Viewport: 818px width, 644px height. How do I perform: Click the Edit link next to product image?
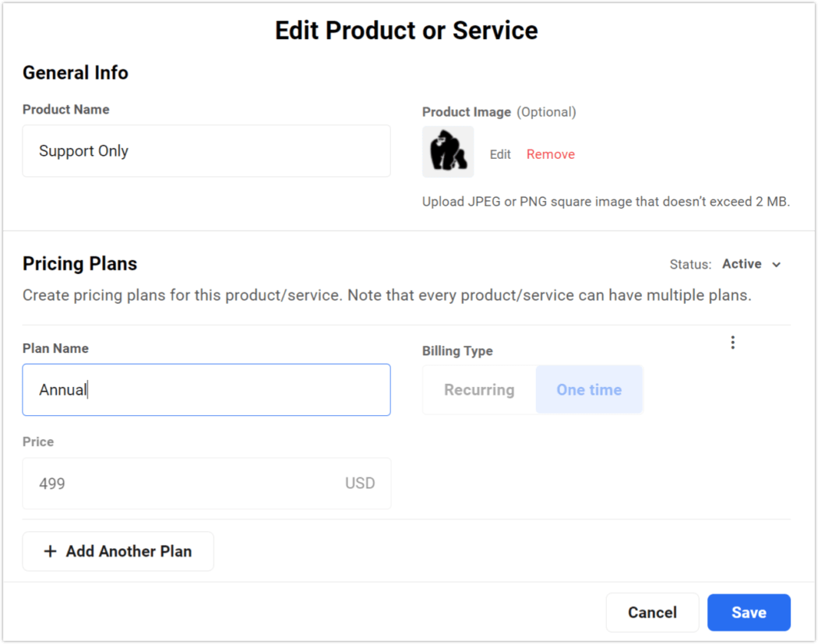(x=500, y=153)
